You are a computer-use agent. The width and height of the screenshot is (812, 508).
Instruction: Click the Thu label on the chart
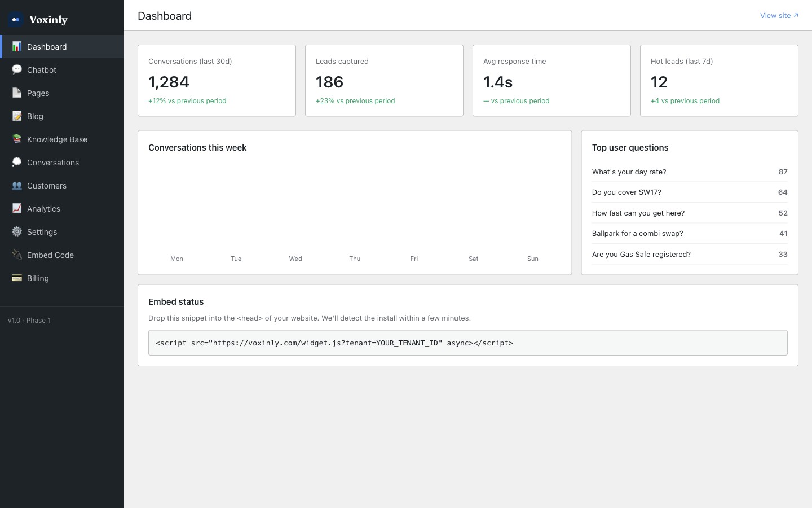tap(355, 259)
